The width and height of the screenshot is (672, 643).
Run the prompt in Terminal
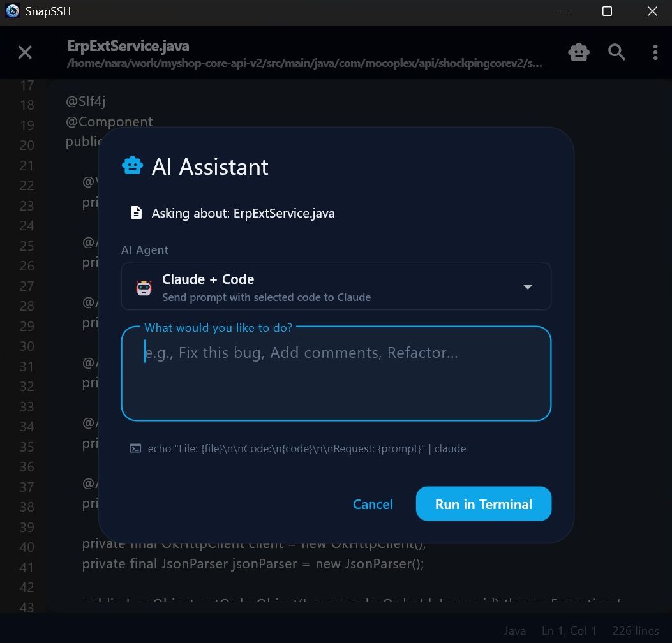483,504
